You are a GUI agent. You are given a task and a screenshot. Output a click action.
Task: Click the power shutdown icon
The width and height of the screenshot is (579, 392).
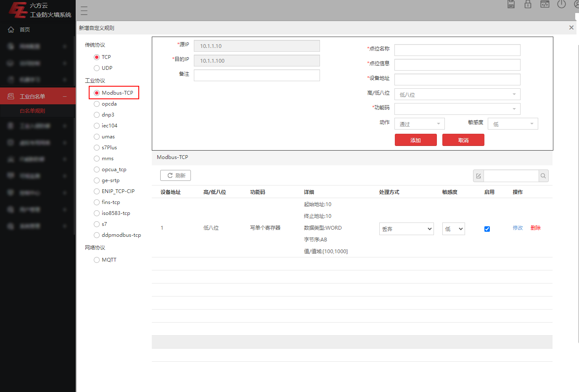pyautogui.click(x=561, y=4)
